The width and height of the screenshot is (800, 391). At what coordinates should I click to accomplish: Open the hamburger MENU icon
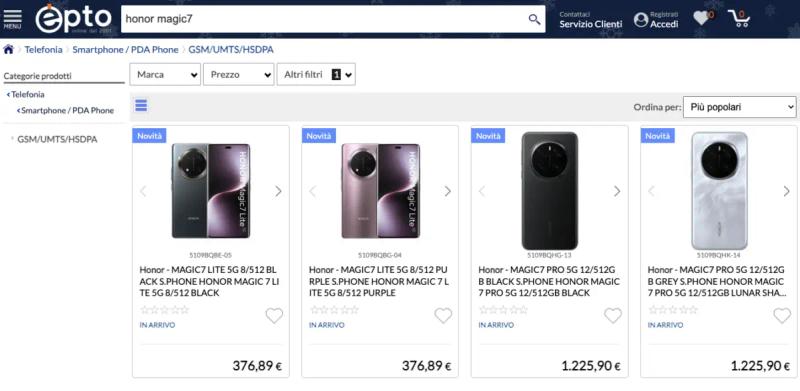click(12, 19)
